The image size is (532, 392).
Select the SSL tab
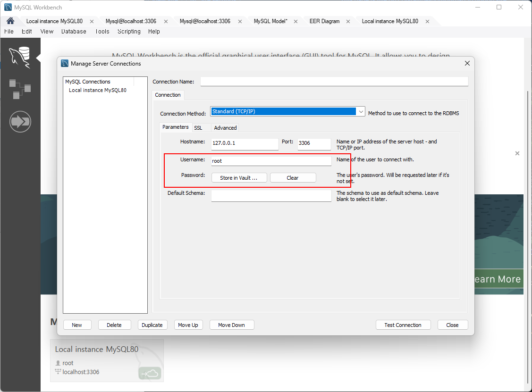tap(198, 128)
